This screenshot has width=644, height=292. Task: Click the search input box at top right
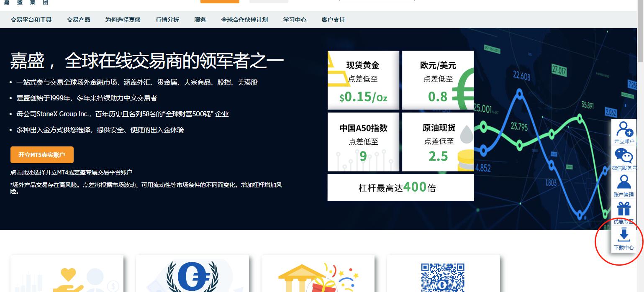coord(376,0)
